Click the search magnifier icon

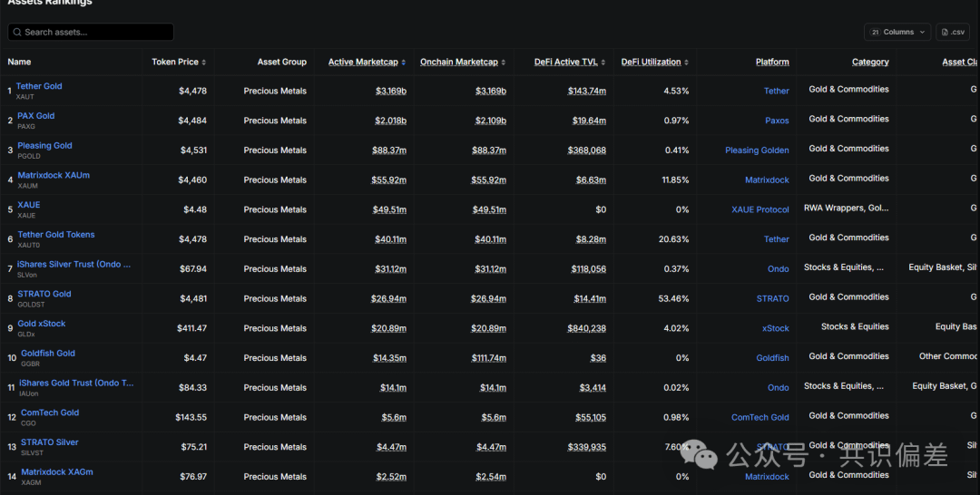17,32
